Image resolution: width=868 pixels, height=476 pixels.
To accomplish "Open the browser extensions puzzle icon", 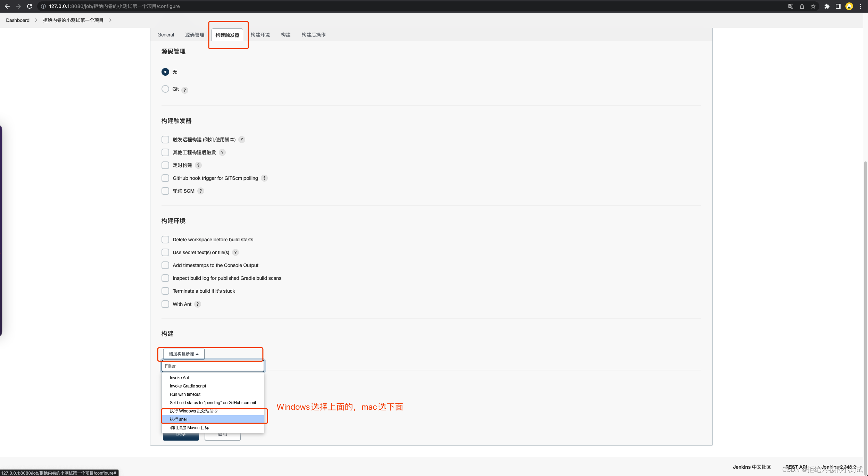I will coord(827,6).
